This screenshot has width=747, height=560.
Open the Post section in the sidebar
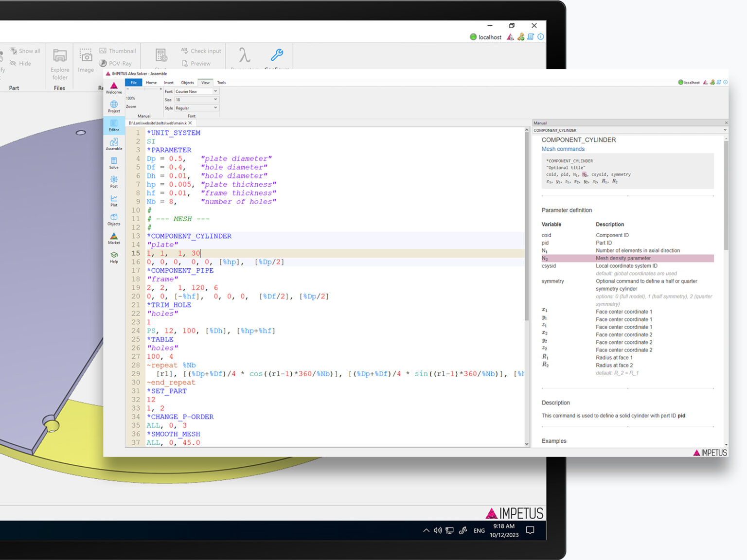(114, 181)
